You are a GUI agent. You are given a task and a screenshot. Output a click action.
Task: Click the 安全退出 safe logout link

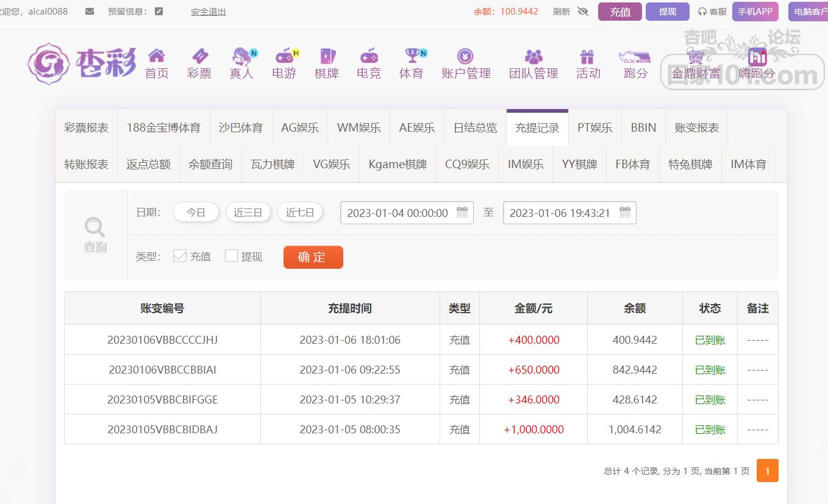[209, 12]
